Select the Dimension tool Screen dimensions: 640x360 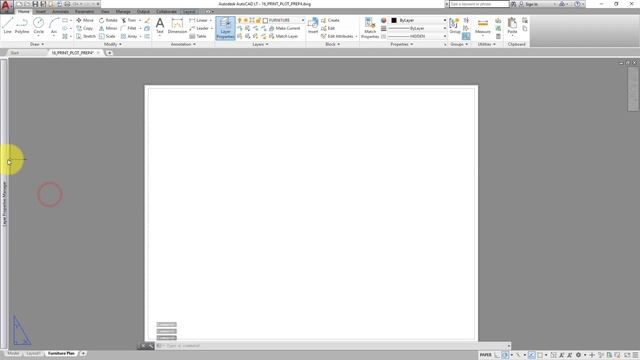(x=177, y=26)
